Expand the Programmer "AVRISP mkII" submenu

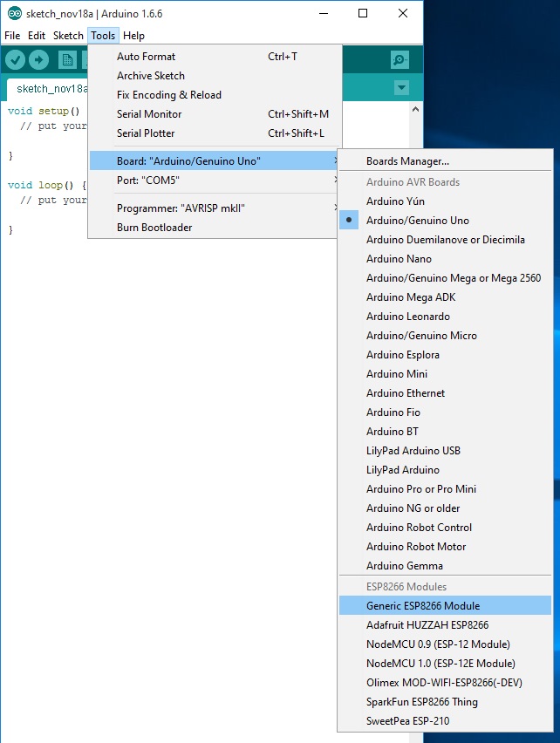click(x=215, y=208)
